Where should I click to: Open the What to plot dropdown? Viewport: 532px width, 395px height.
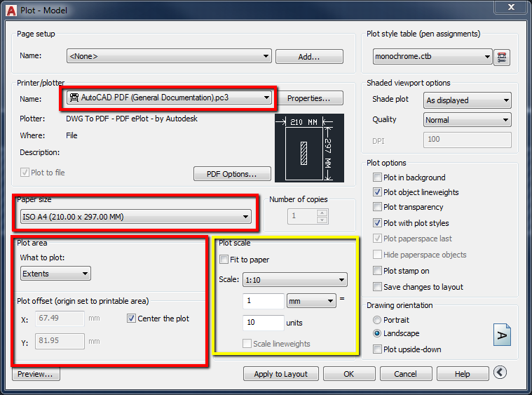(x=55, y=274)
